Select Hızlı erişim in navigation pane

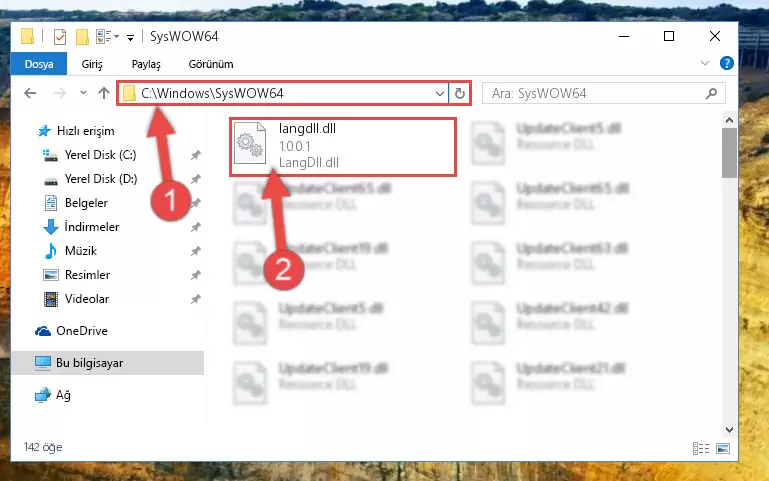85,131
